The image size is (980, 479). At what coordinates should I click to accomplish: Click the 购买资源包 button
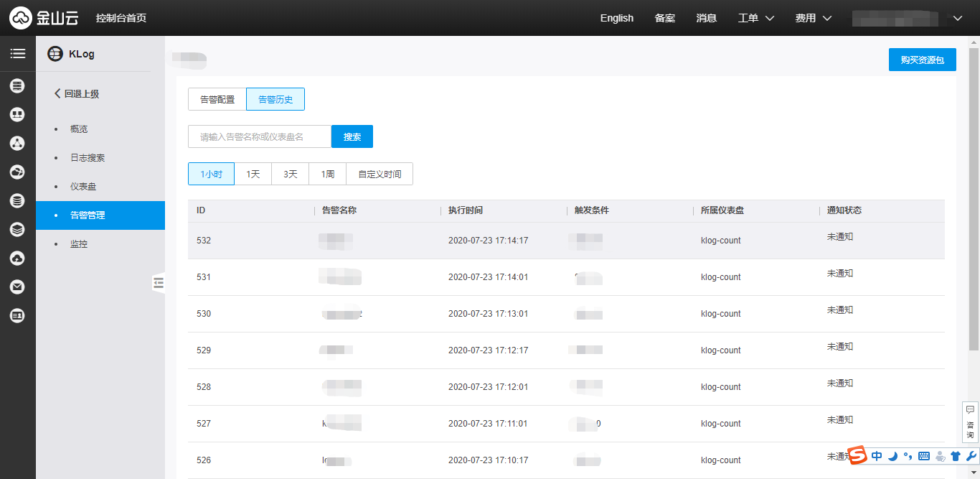[x=922, y=60]
